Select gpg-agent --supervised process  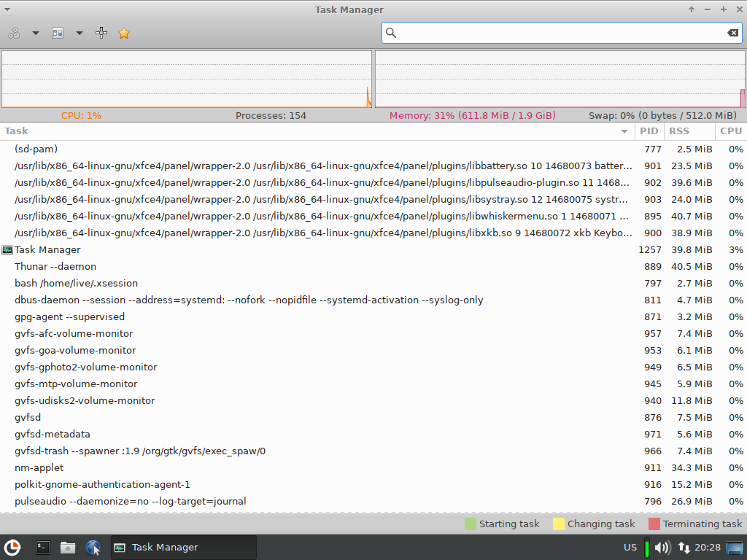(x=373, y=316)
